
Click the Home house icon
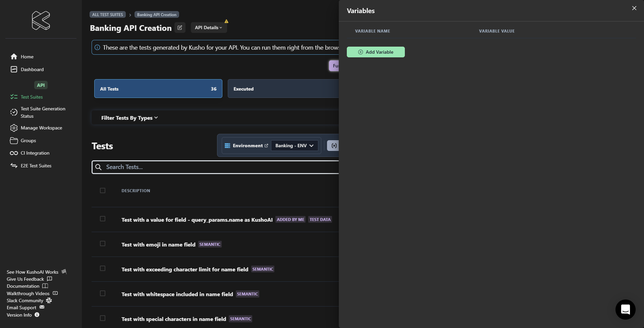pos(14,57)
